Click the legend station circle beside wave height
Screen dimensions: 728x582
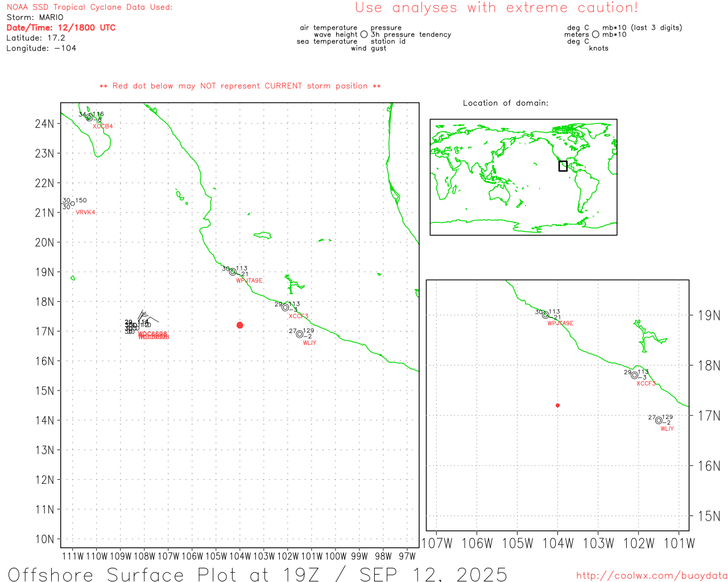coord(364,34)
